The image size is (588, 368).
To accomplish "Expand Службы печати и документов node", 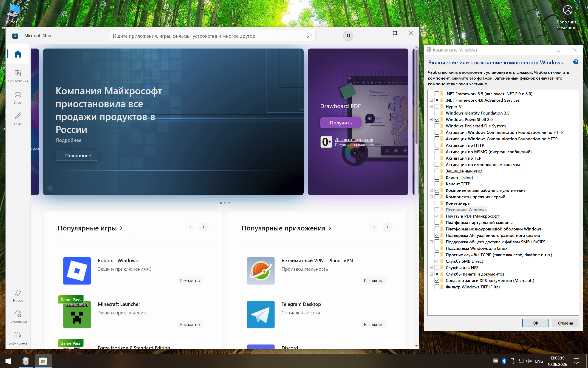I will pos(431,274).
